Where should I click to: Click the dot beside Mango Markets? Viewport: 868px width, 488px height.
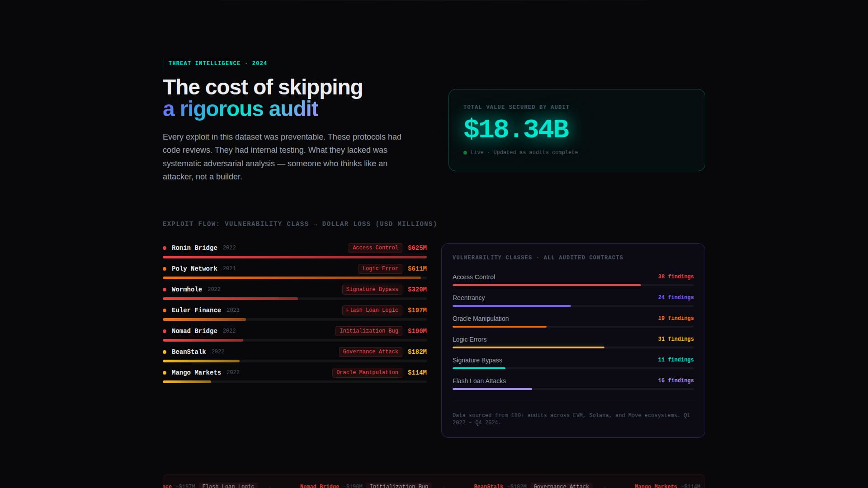(165, 373)
